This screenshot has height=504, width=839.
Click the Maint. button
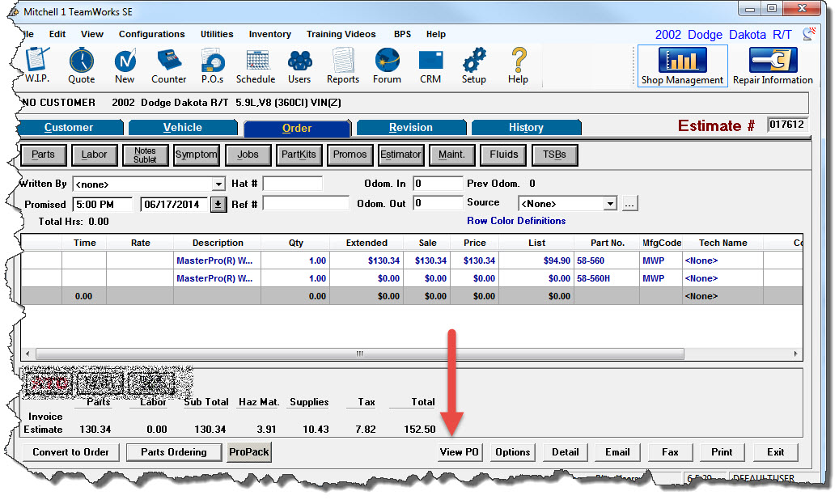click(x=452, y=155)
